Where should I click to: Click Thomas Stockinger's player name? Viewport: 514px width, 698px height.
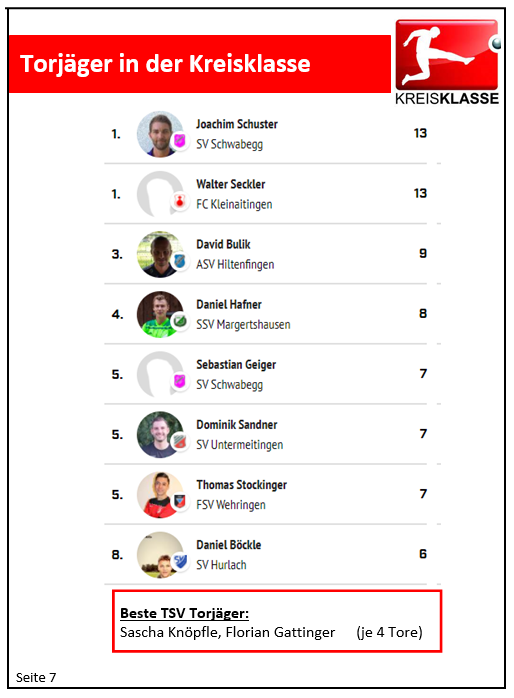click(242, 485)
